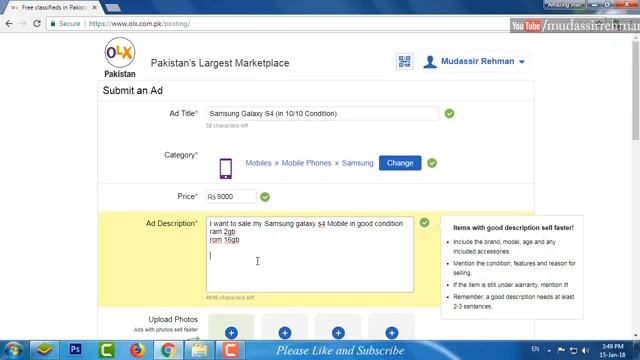Image resolution: width=640 pixels, height=360 pixels.
Task: Click green checkmark beside Ad Title
Action: point(449,113)
